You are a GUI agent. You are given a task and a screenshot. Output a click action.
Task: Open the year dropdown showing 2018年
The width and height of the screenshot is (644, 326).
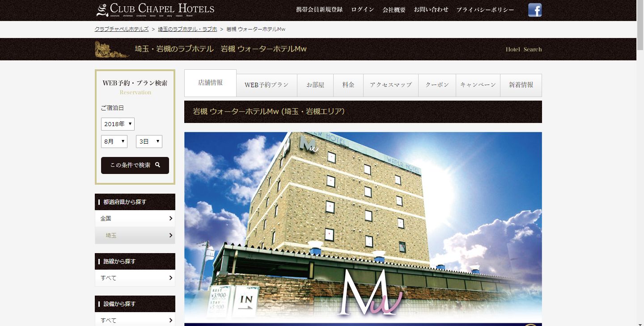point(118,124)
